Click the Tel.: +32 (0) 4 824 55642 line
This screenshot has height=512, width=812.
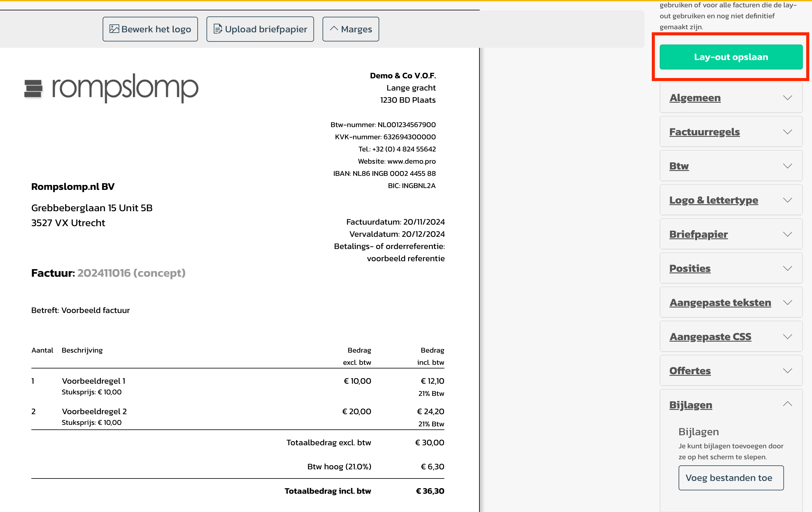(x=397, y=149)
